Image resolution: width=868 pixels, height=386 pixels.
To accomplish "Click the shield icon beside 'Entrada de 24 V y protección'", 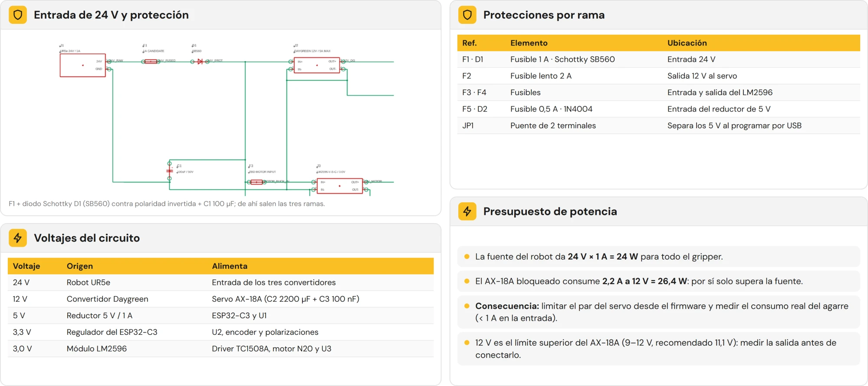I will point(18,15).
